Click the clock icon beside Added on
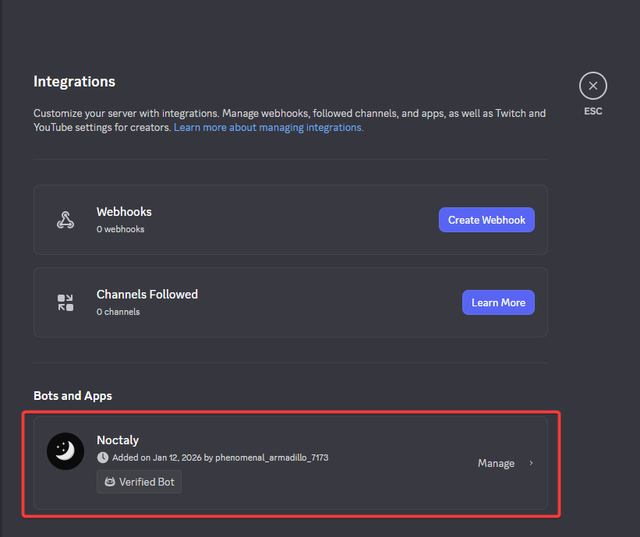The image size is (640, 537). pos(102,457)
